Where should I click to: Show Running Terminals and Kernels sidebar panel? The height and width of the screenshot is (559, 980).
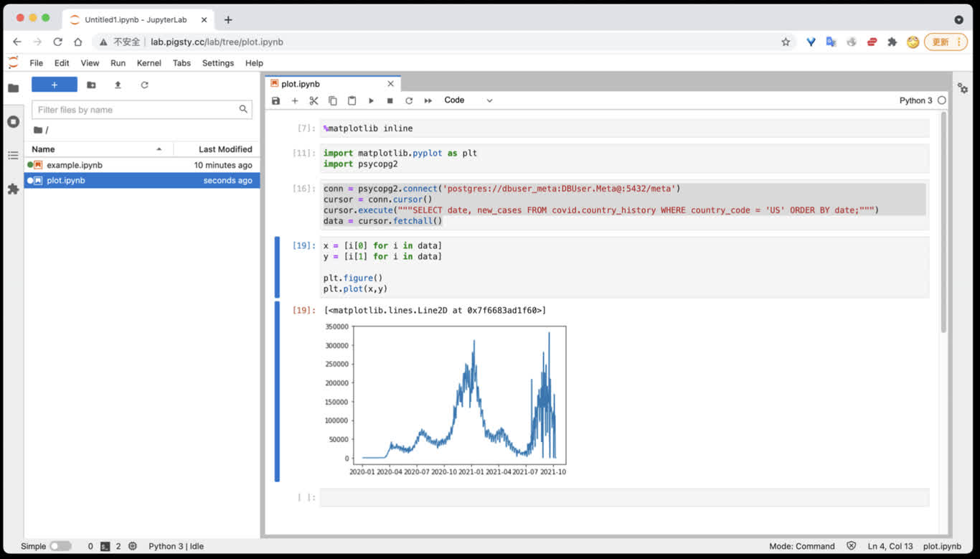point(13,122)
